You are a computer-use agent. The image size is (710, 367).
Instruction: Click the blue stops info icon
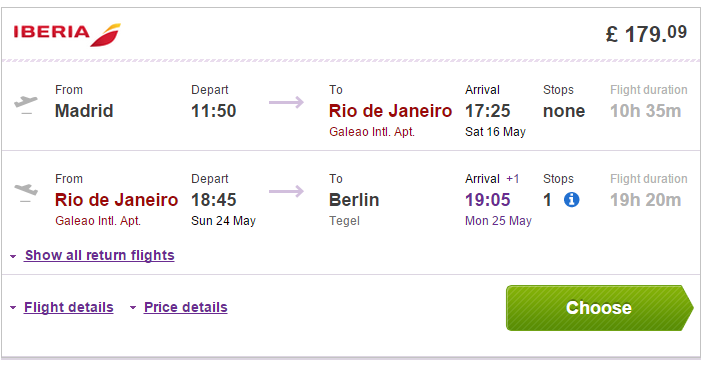click(x=571, y=200)
